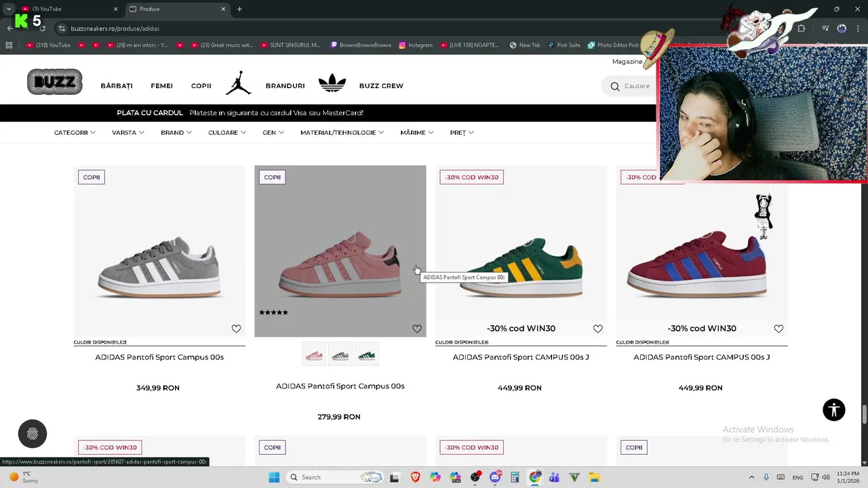Favorite the pink Campus 00s shoe
Viewport: 868px width, 488px height.
click(x=417, y=329)
